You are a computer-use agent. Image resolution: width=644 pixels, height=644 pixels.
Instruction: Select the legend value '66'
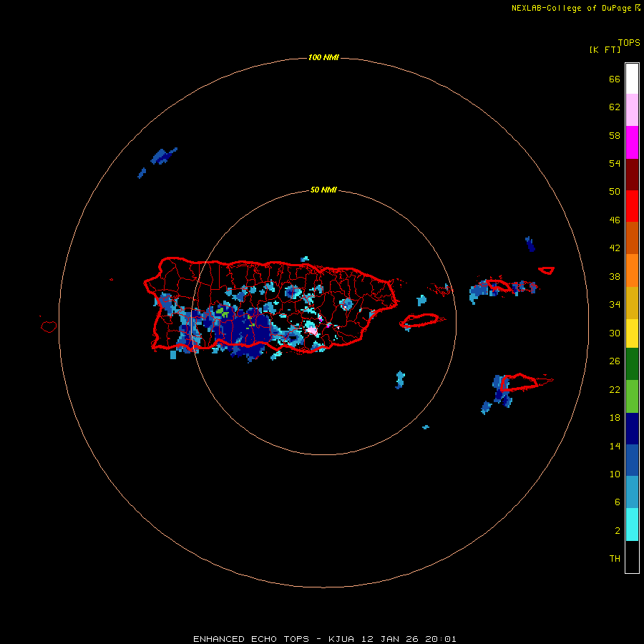point(615,79)
